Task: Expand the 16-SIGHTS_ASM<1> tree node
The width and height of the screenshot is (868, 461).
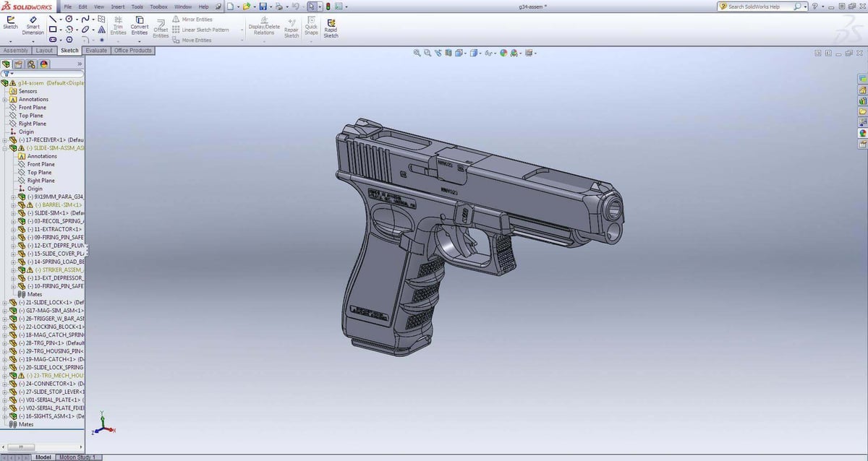Action: (x=4, y=416)
